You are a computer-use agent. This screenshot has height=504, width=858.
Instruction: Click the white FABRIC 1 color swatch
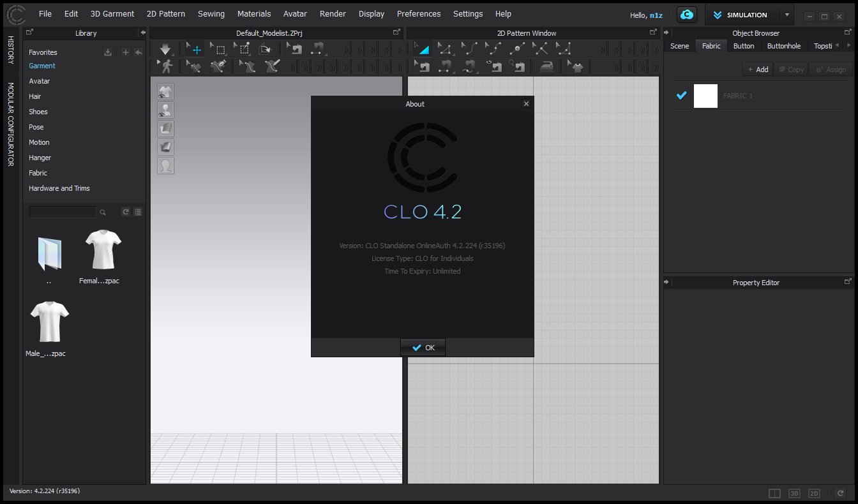(705, 96)
